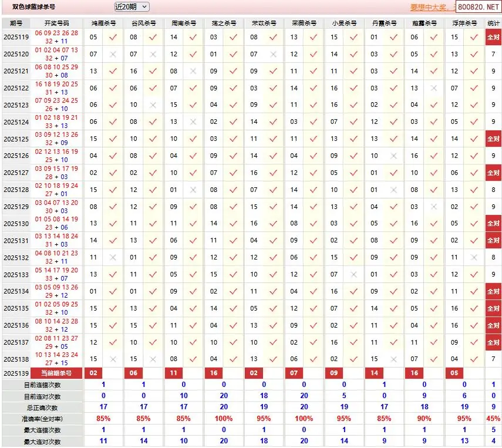Click the red 全对 badge in row 2025119
This screenshot has height=448, width=502.
pyautogui.click(x=493, y=37)
